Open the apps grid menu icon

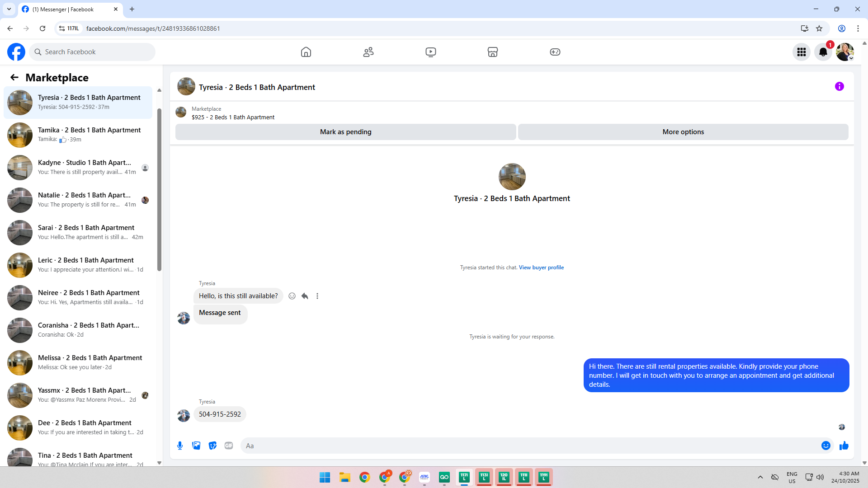coord(802,52)
